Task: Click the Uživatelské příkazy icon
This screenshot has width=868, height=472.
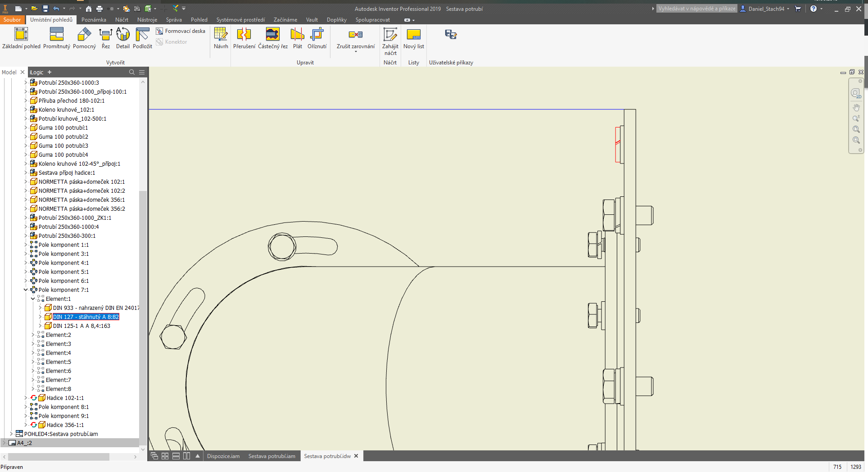Action: (451, 34)
